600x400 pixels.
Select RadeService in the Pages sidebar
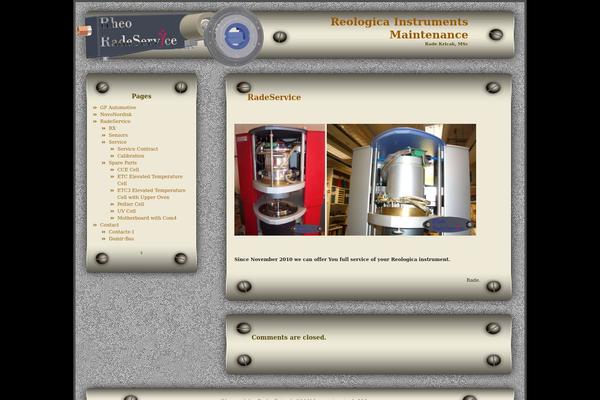click(115, 121)
